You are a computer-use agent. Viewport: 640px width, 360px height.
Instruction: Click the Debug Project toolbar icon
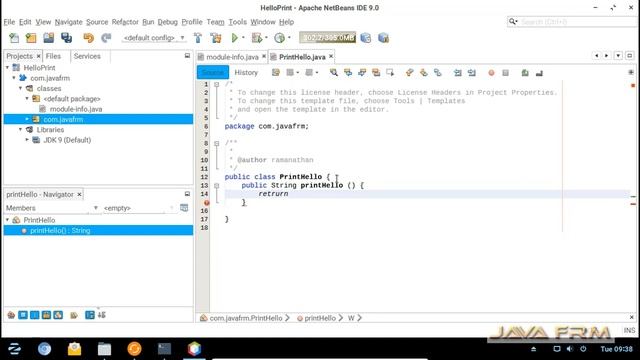pyautogui.click(x=257, y=38)
